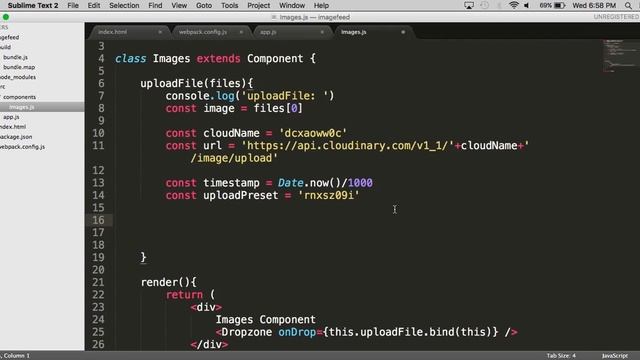Image resolution: width=640 pixels, height=360 pixels.
Task: Switch to the app.js tab
Action: point(268,32)
